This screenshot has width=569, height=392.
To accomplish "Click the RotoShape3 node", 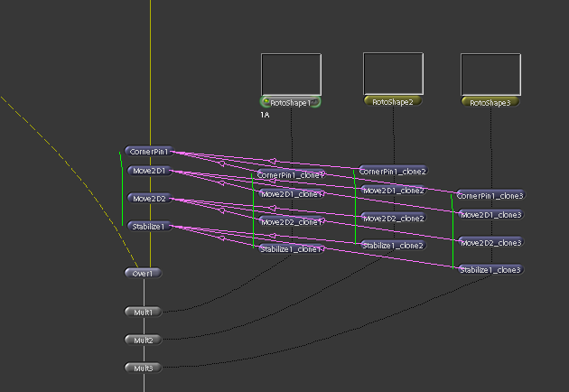I will [490, 103].
